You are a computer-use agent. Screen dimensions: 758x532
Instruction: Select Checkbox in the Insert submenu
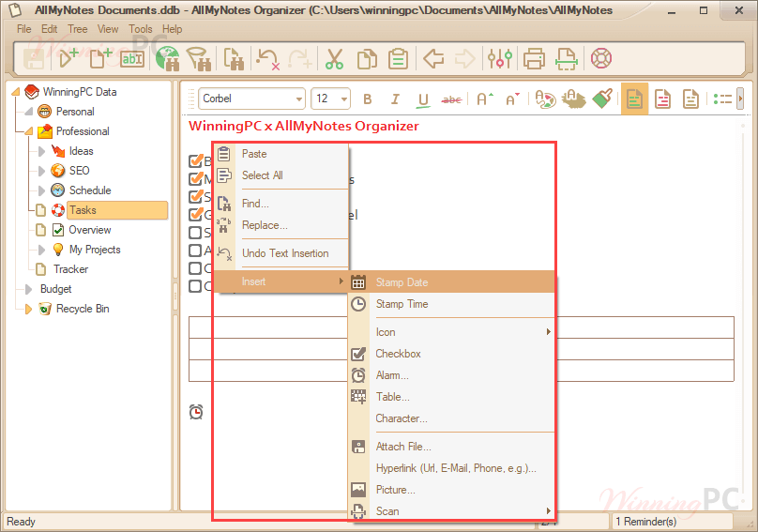coord(451,354)
